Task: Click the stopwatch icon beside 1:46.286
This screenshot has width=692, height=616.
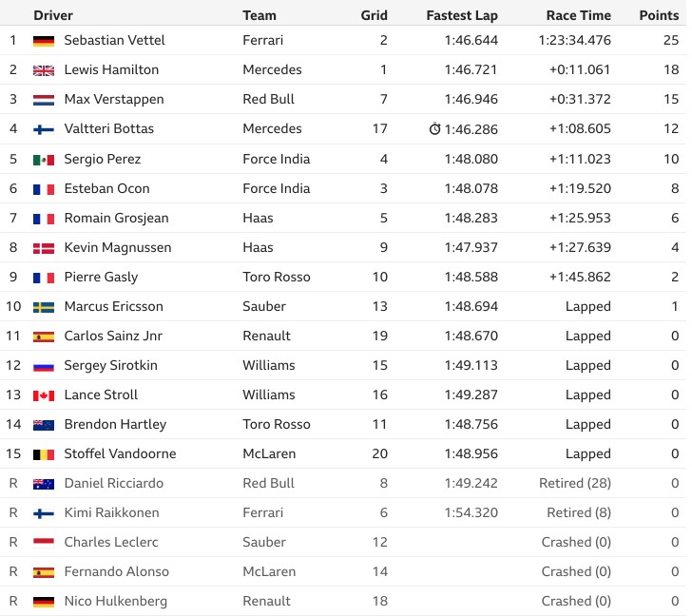Action: pos(434,129)
